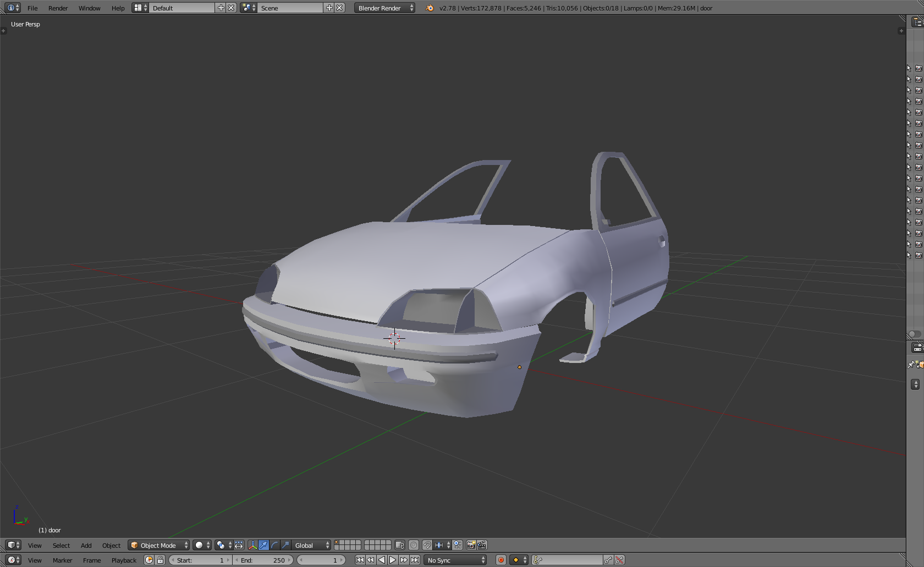
Task: Open the 3D viewport Select menu
Action: pyautogui.click(x=61, y=546)
